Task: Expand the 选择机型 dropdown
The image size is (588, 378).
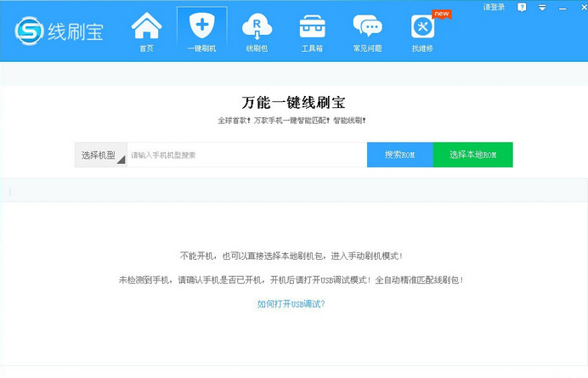Action: 101,155
